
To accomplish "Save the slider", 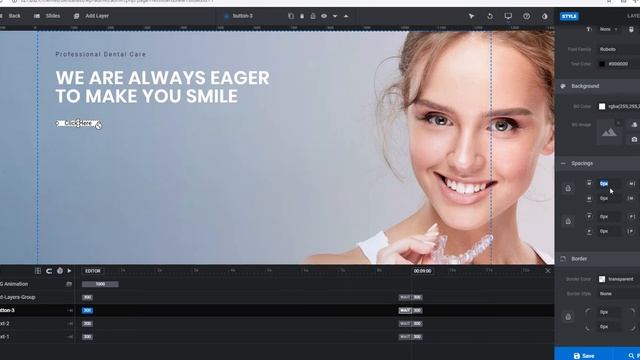I will click(584, 356).
